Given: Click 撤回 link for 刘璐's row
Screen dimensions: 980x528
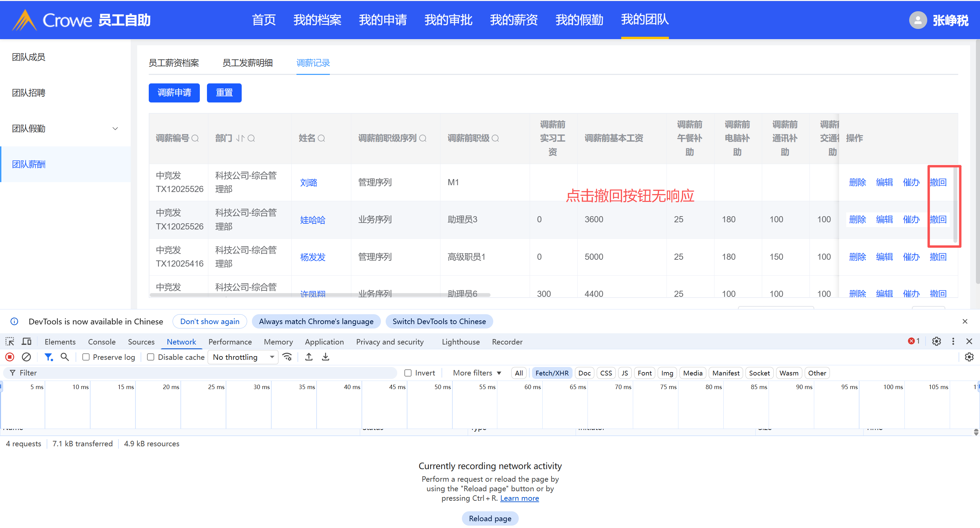Looking at the screenshot, I should click(x=938, y=182).
